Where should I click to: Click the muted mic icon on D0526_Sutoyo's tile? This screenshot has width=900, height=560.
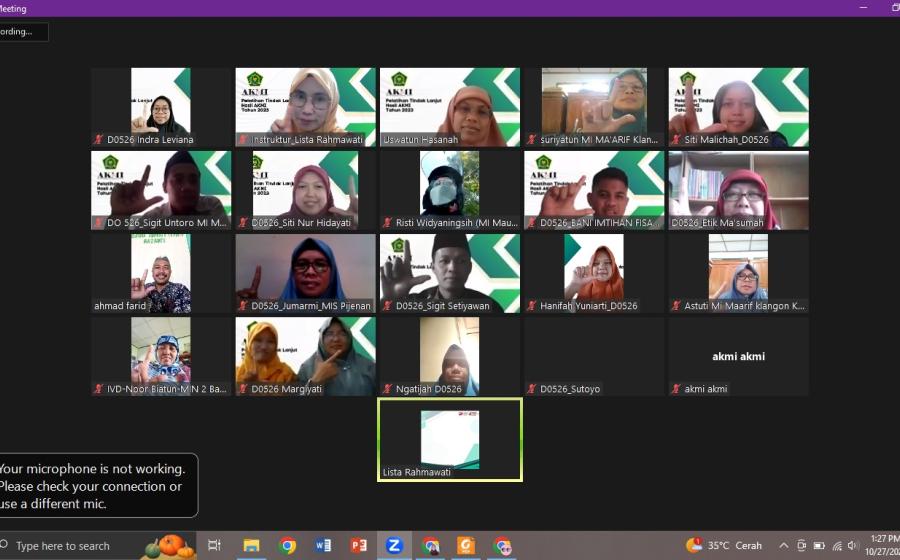531,389
